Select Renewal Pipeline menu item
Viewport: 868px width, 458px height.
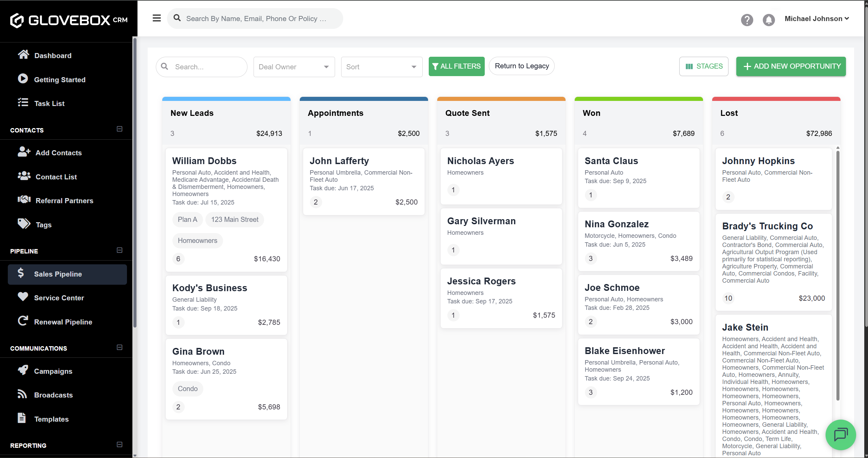coord(67,322)
